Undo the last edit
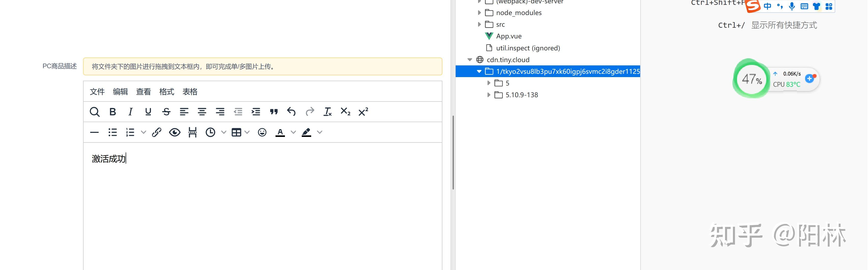 coord(292,112)
